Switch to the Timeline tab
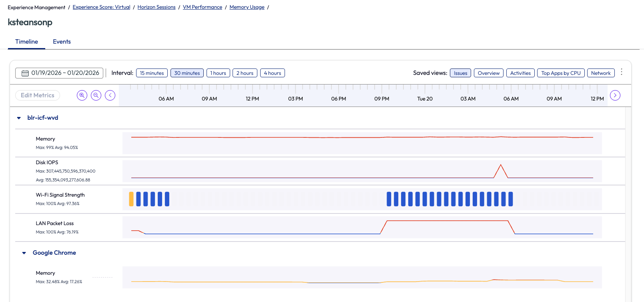This screenshot has width=644, height=302. 26,42
